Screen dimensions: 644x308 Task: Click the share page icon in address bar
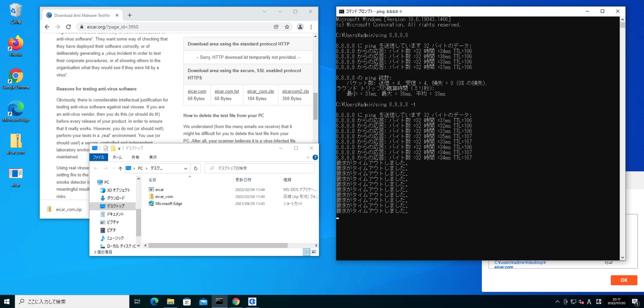pyautogui.click(x=276, y=27)
